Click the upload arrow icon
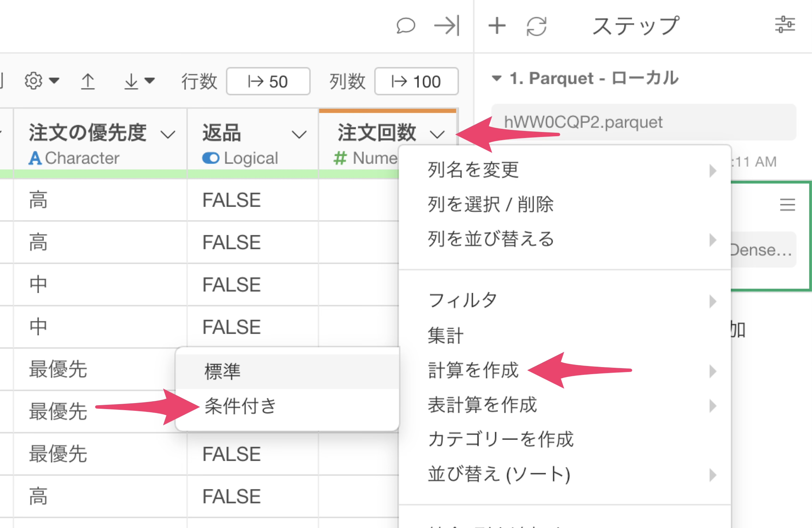 pos(88,81)
